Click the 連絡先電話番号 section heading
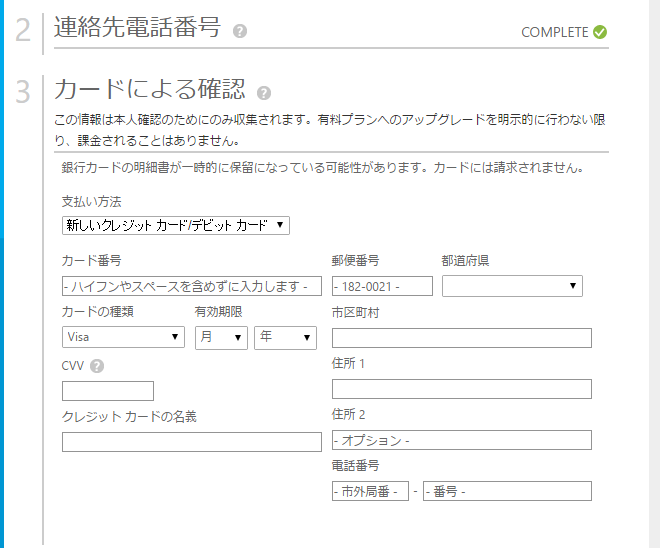The height and width of the screenshot is (548, 660). 137,28
